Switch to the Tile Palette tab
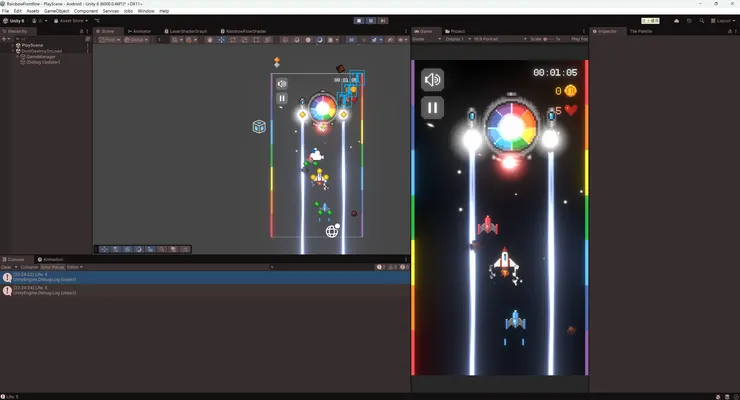Image resolution: width=740 pixels, height=400 pixels. point(641,31)
